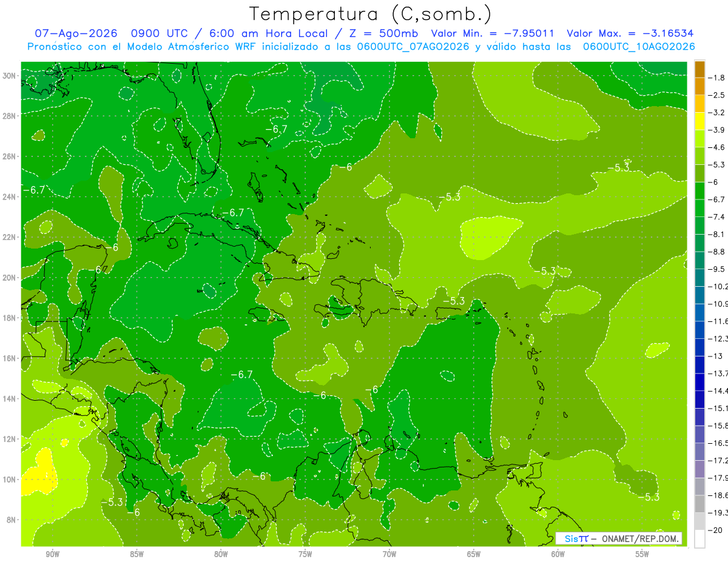This screenshot has height=562, width=728.
Task: Pick the purple colorbar swatch just above -17.9
Action: coord(699,469)
